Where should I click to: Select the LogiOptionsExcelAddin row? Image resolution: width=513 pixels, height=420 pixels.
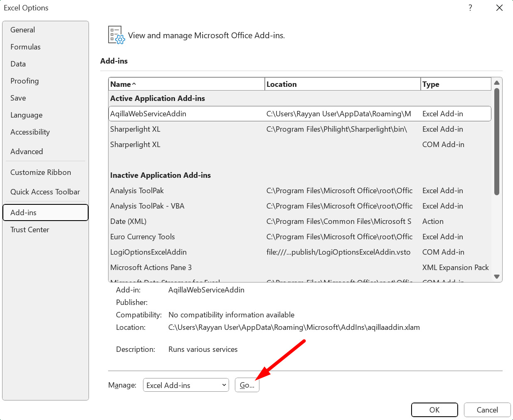point(148,252)
